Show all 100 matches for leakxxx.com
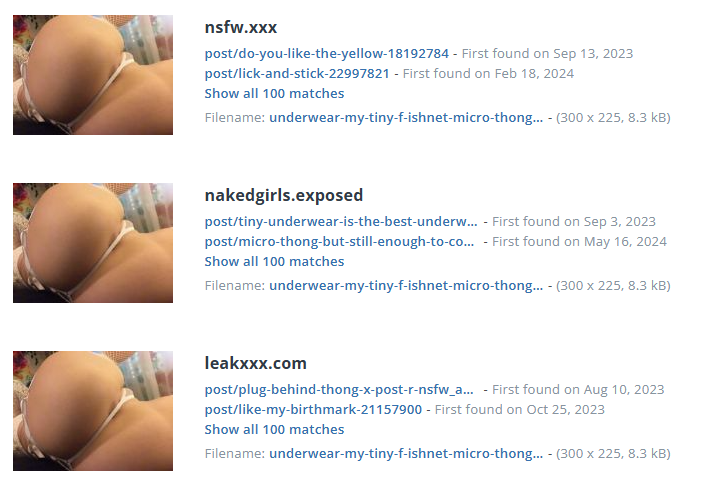The width and height of the screenshot is (718, 499). click(x=274, y=429)
